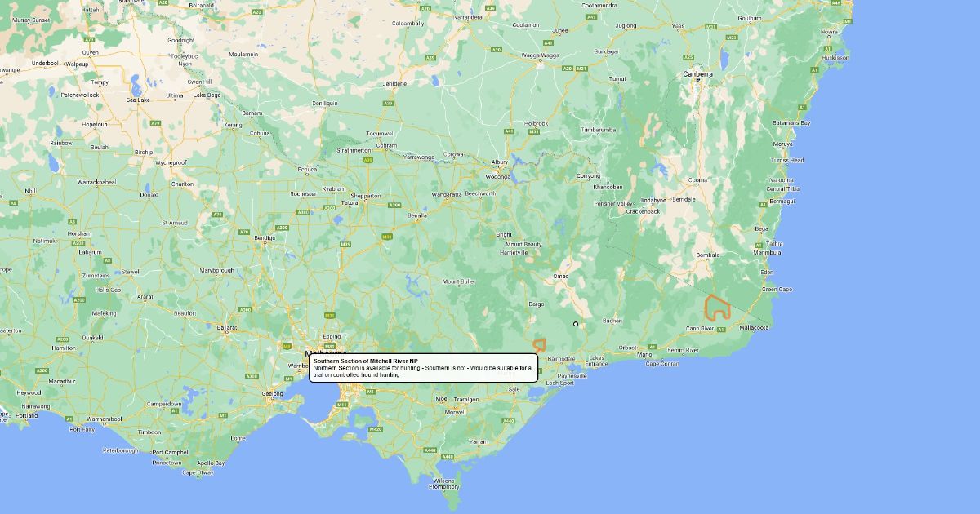The image size is (980, 514).
Task: Click the 'Shepparton' town label
Action: 367,196
